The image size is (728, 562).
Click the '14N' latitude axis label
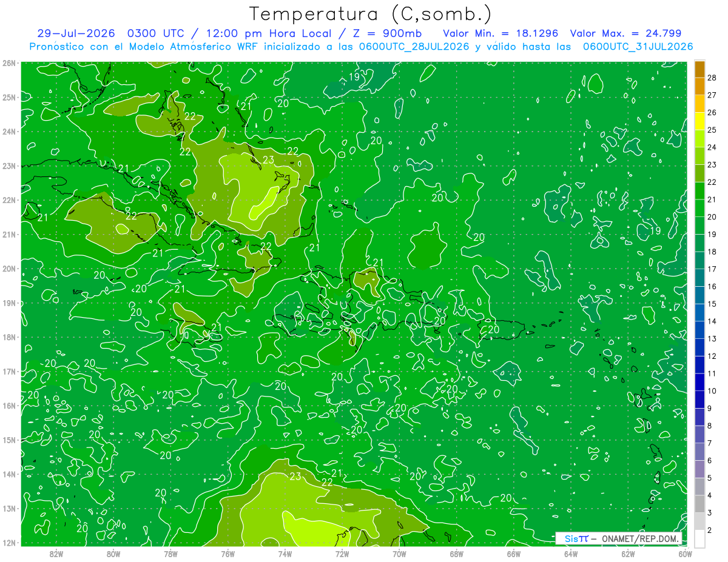coord(8,474)
